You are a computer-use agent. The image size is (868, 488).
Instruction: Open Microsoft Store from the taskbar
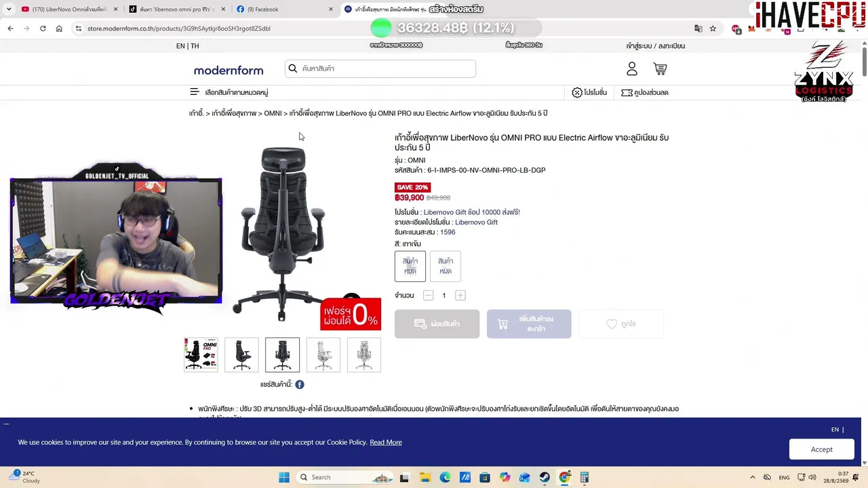[485, 477]
